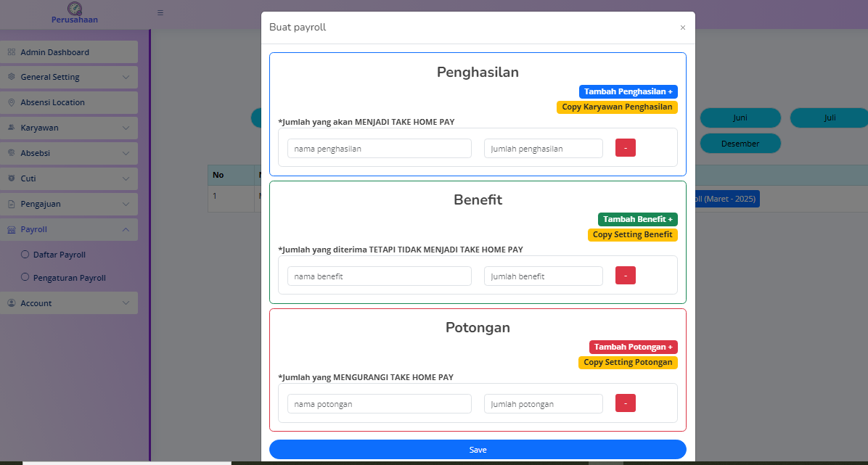The height and width of the screenshot is (465, 868).
Task: Click the Admin Dashboard grid icon
Action: coord(12,52)
